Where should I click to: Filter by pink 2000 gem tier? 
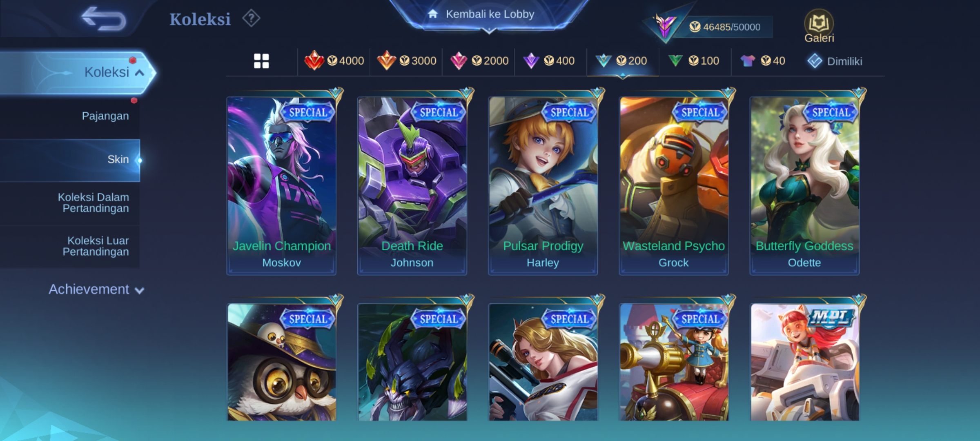click(x=479, y=61)
